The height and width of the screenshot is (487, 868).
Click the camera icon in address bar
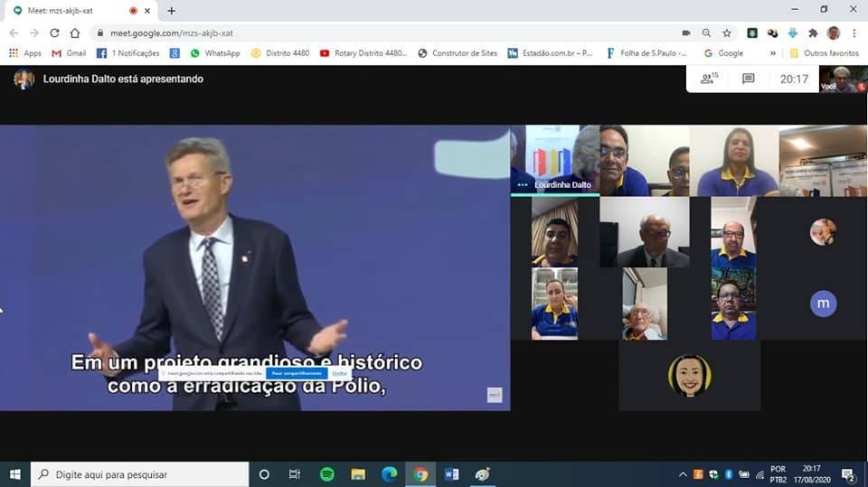(x=686, y=33)
